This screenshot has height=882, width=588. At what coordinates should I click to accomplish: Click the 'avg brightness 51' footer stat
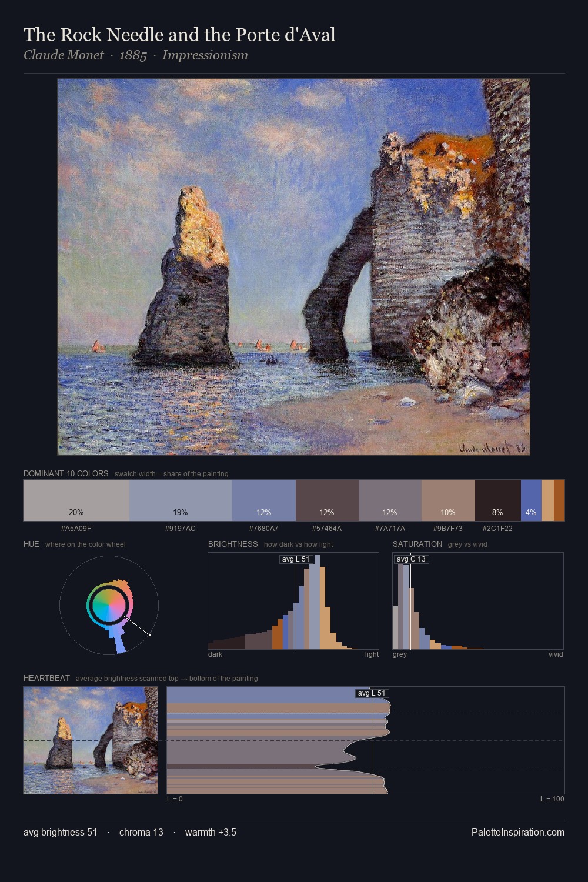click(60, 832)
